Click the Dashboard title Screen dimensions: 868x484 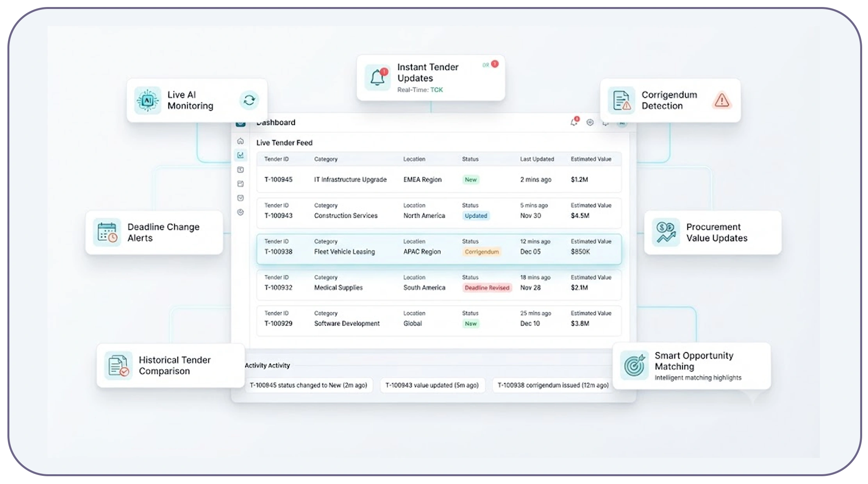pyautogui.click(x=276, y=123)
